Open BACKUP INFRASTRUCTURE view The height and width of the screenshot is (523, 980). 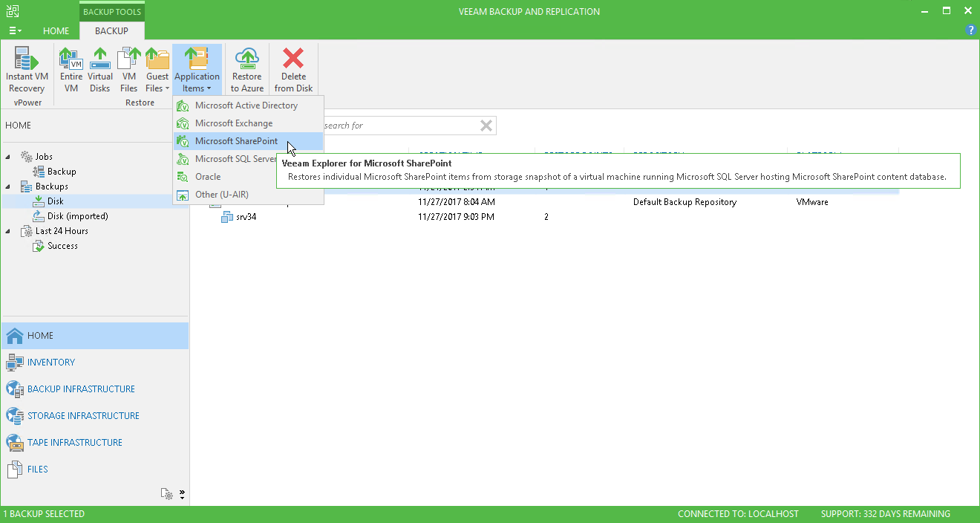[x=95, y=389]
